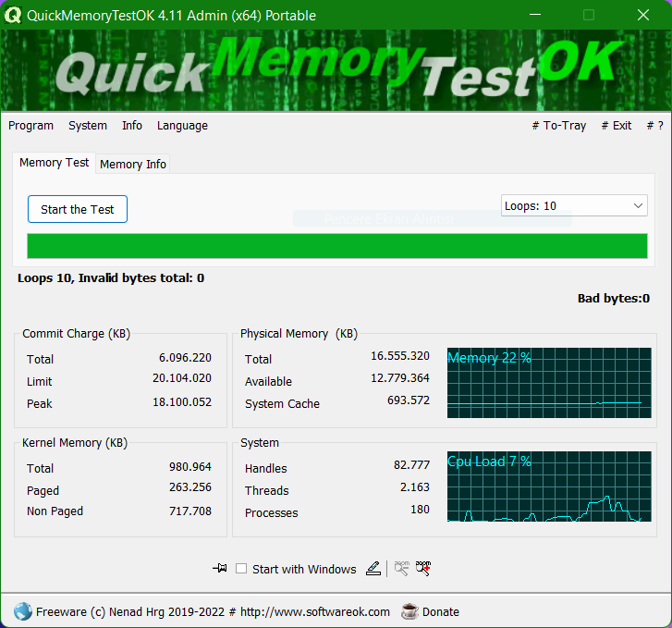
Task: Click the Non Paged label
Action: (55, 511)
